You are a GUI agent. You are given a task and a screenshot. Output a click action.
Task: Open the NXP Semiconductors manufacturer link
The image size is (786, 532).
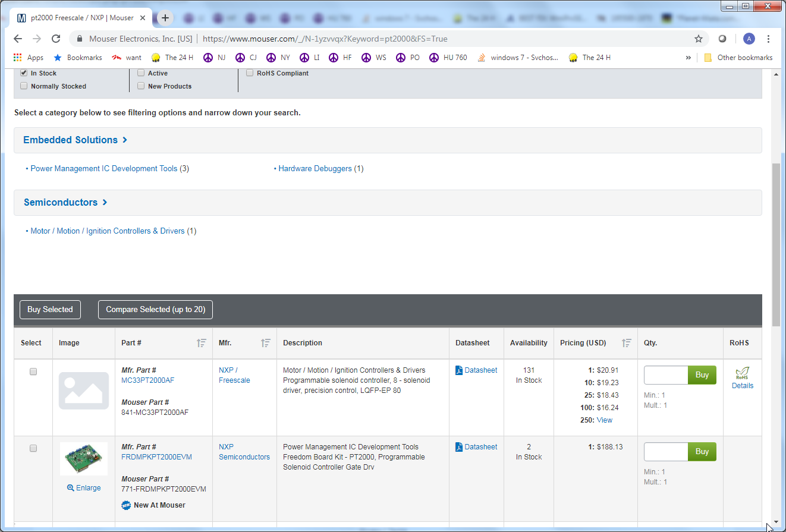[x=244, y=452]
